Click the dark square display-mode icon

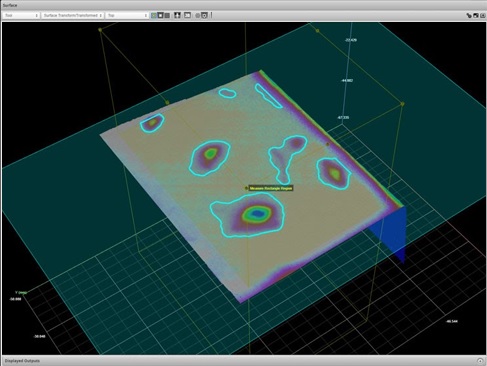click(160, 15)
